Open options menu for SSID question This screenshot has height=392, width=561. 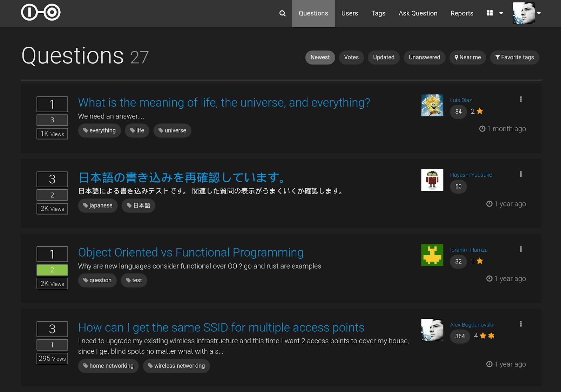[x=521, y=324]
